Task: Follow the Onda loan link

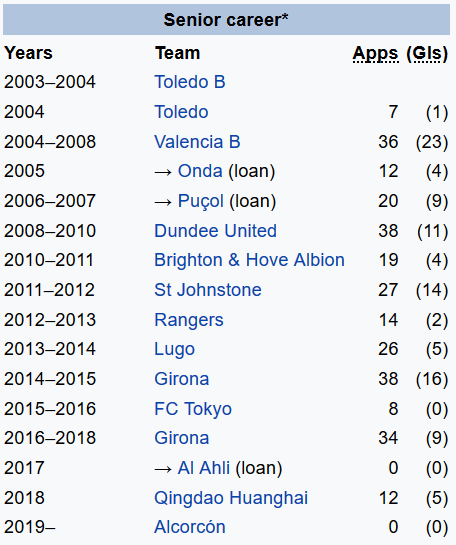Action: (200, 171)
